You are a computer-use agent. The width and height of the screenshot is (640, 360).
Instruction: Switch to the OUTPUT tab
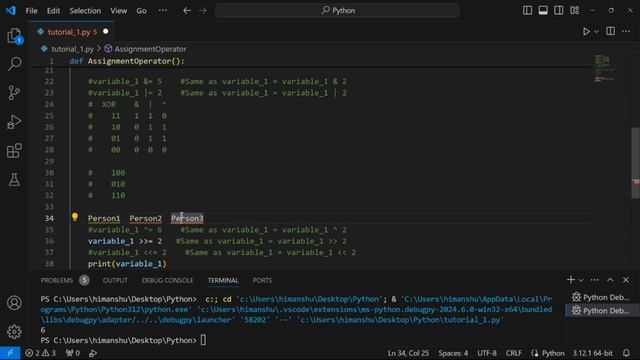[115, 280]
